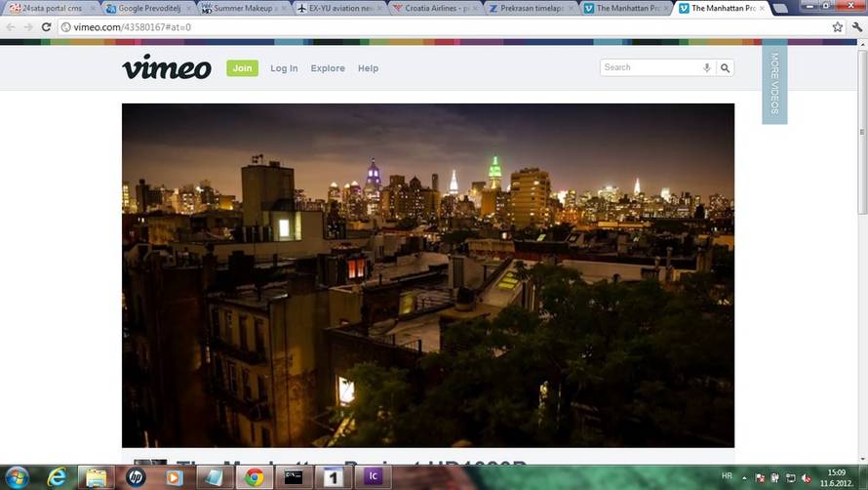Click the HR keyboard language indicator
The image size is (868, 490).
pos(727,476)
